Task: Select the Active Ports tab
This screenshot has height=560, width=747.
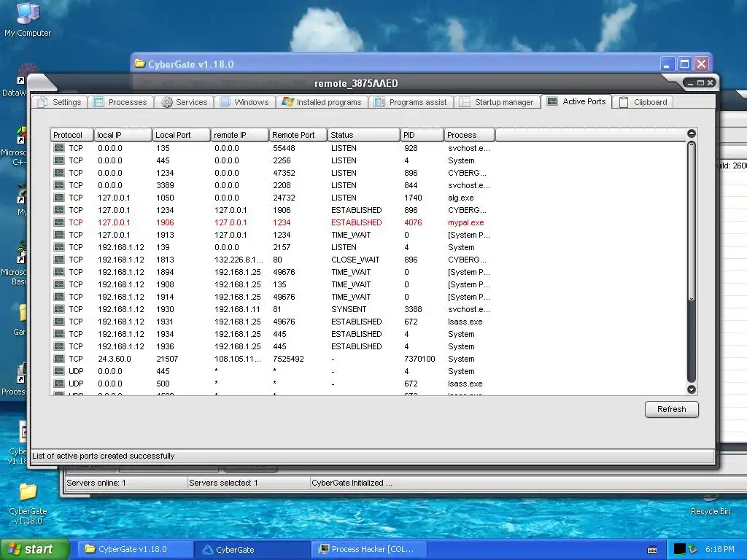Action: coord(576,101)
